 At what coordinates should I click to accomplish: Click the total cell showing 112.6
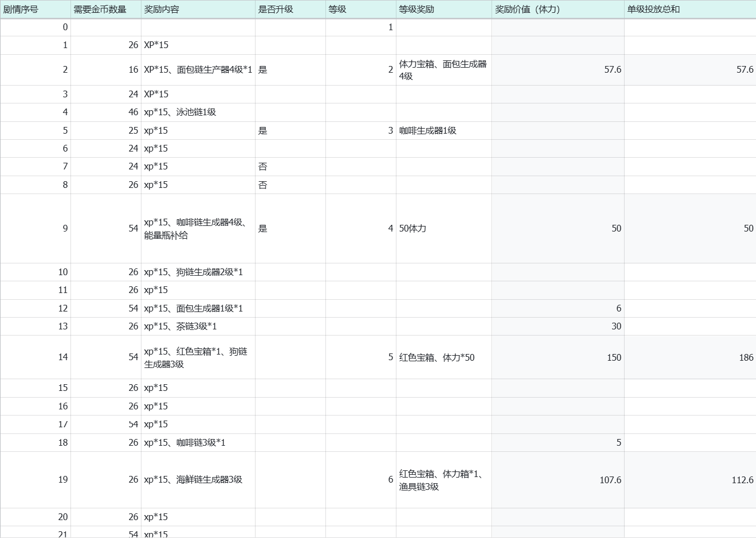pyautogui.click(x=690, y=480)
